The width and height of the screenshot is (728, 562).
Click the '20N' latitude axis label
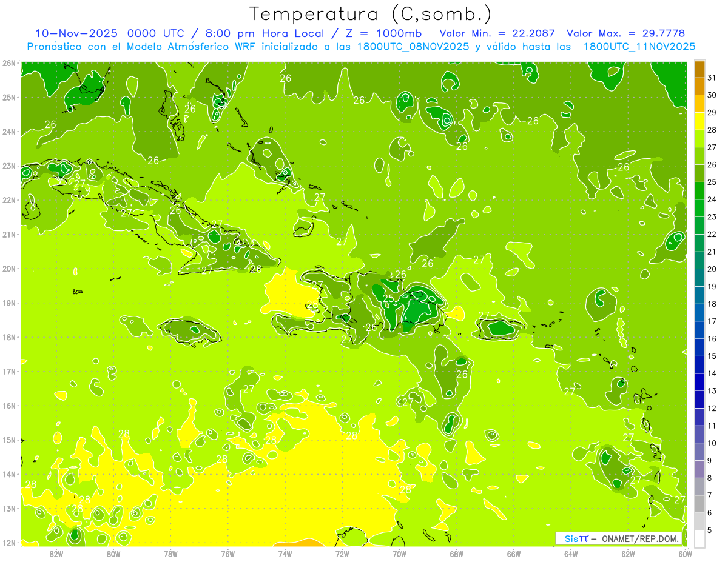coord(8,269)
